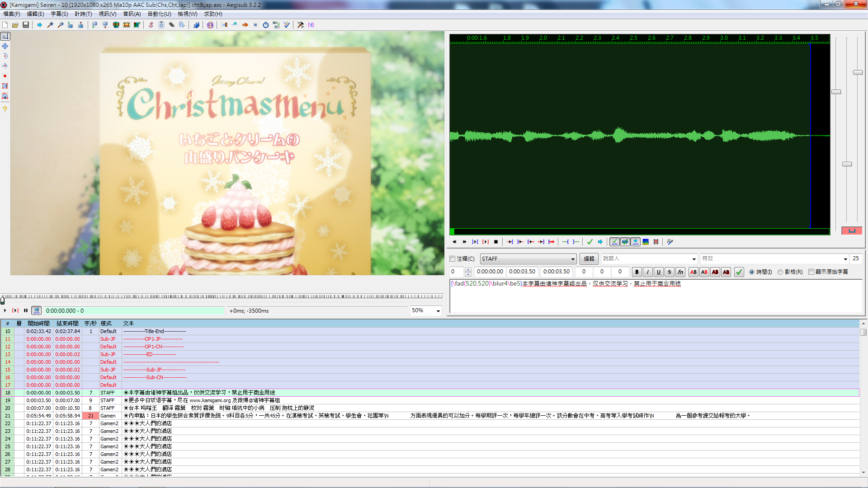
Task: Select subtitle row 19 with www.kamigami.org
Action: pos(429,400)
